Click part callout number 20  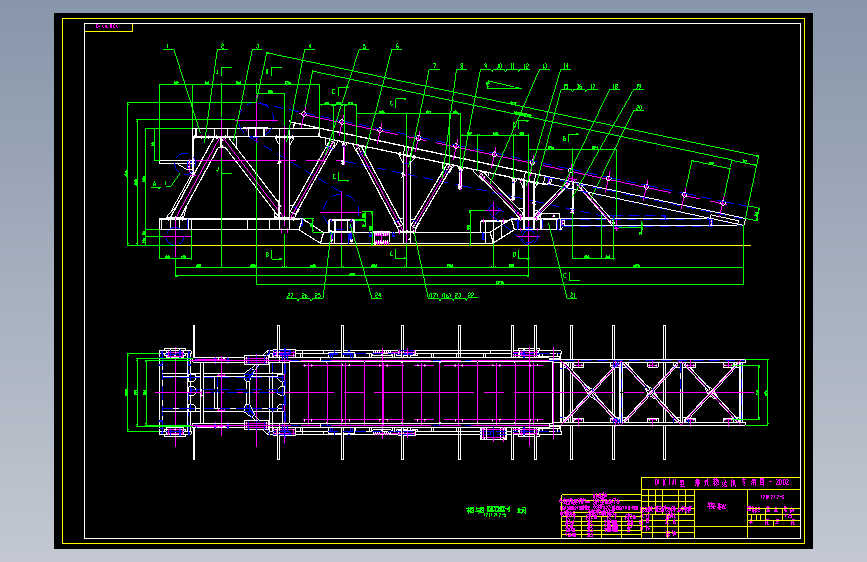click(x=639, y=108)
